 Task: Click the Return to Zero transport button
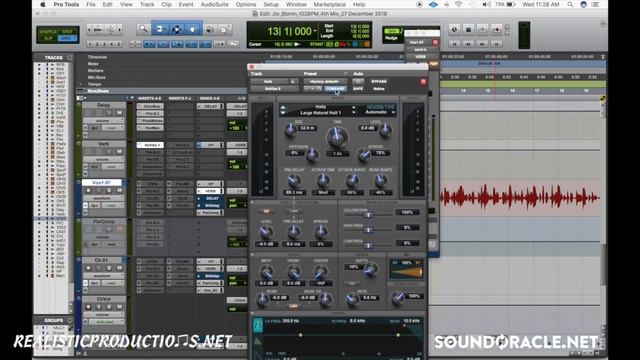[454, 43]
